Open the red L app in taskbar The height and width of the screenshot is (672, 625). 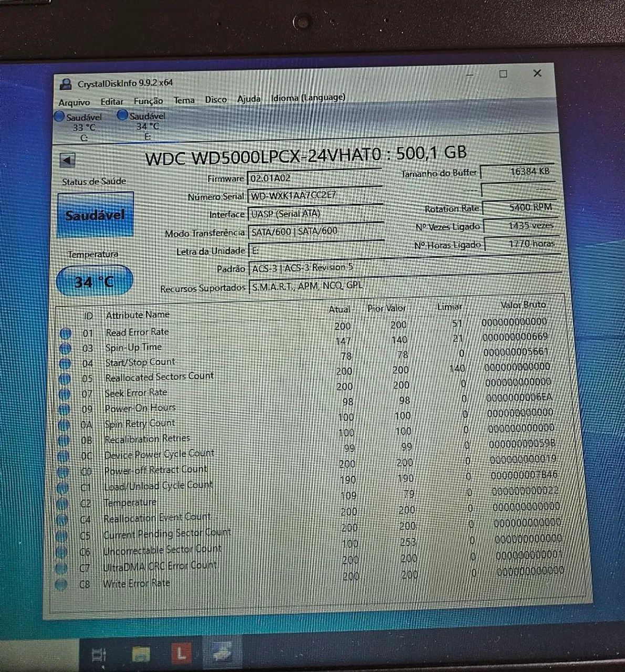(x=181, y=653)
